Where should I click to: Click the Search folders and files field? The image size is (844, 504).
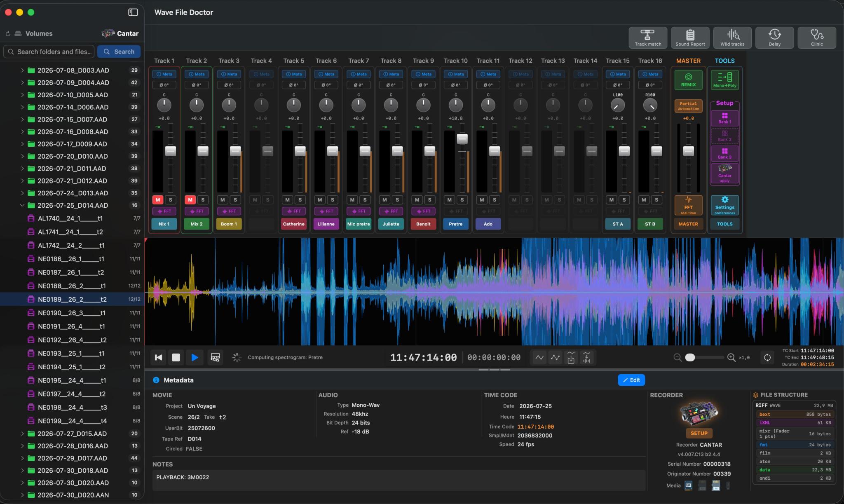pos(49,52)
